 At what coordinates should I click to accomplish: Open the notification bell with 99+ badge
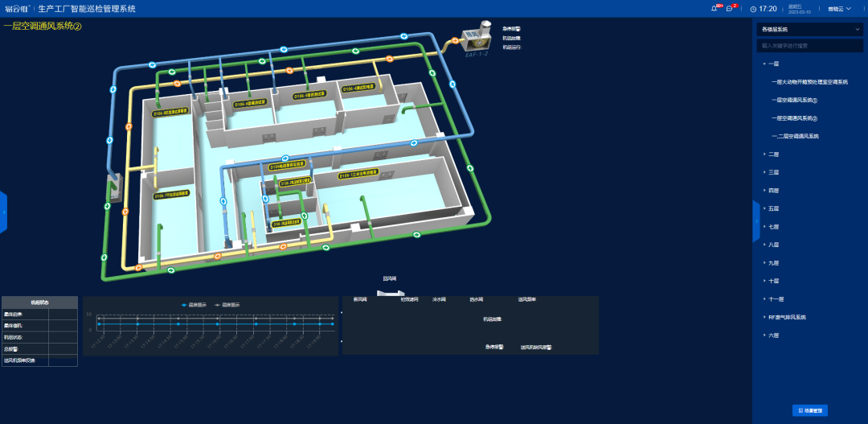click(714, 9)
